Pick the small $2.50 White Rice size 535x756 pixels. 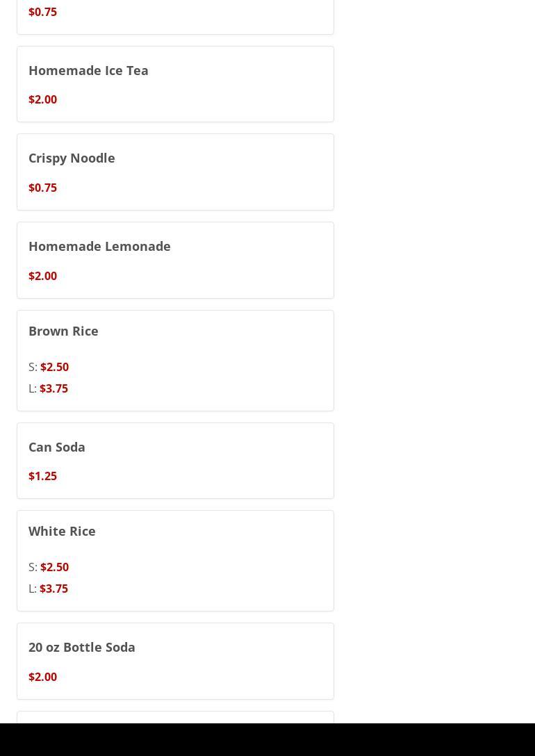coord(54,567)
